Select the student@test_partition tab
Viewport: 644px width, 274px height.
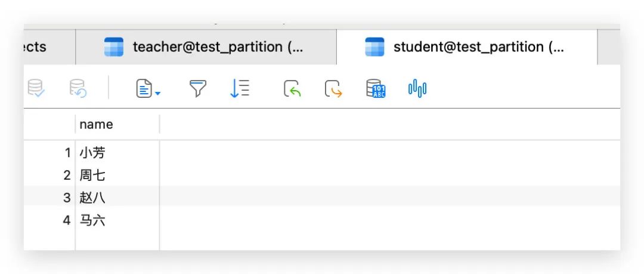466,47
